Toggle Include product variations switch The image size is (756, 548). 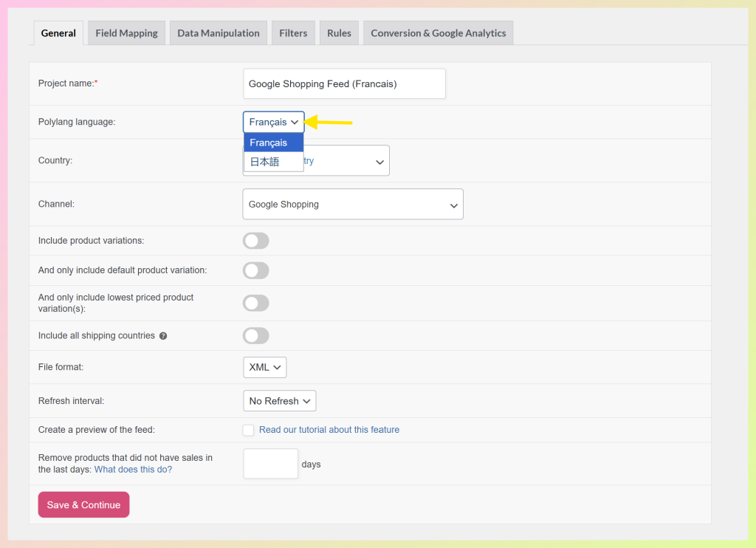pos(255,241)
